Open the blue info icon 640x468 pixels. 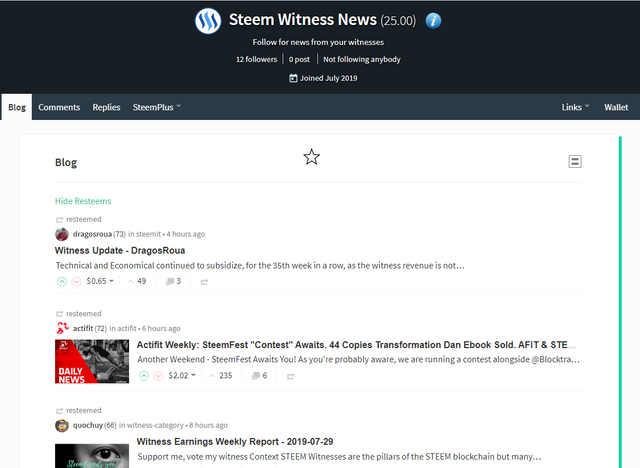[433, 20]
